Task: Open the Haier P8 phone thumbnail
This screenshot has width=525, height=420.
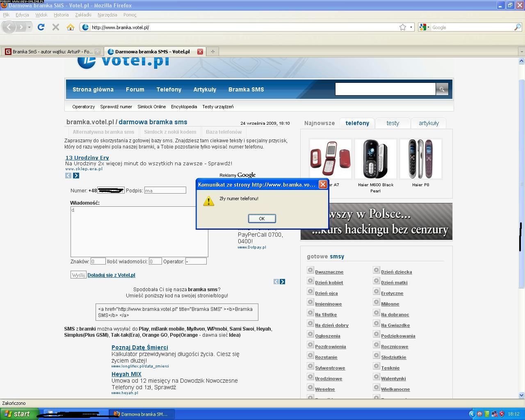Action: (x=421, y=159)
